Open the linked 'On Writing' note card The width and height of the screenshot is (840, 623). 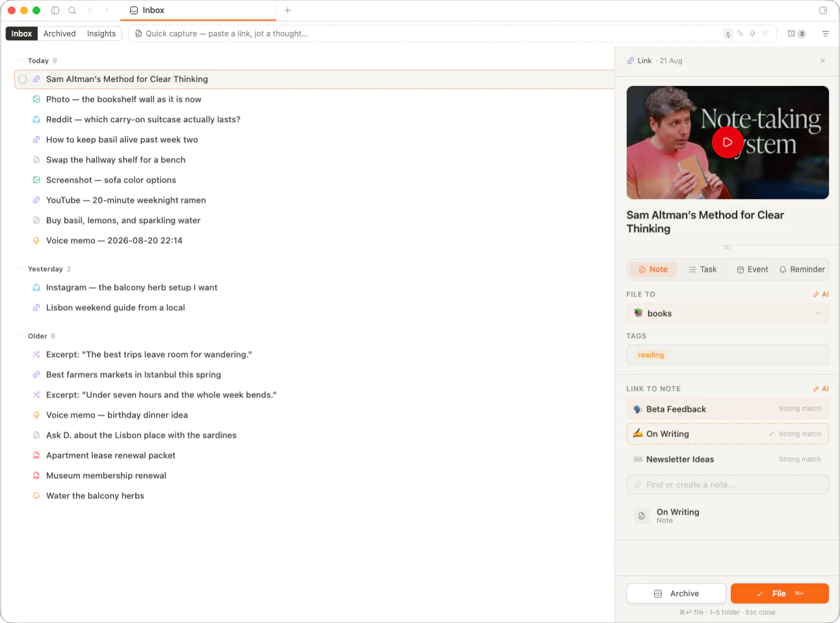(728, 516)
